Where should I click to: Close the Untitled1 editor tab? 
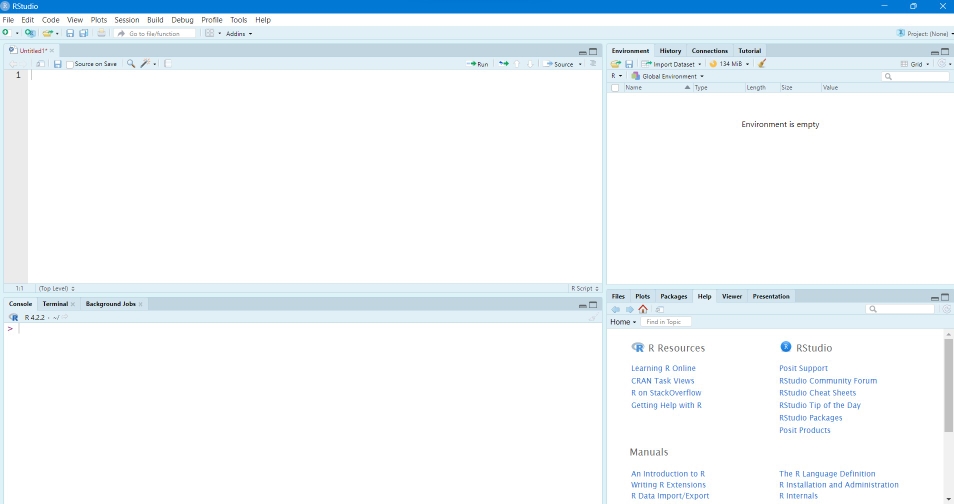pos(52,51)
